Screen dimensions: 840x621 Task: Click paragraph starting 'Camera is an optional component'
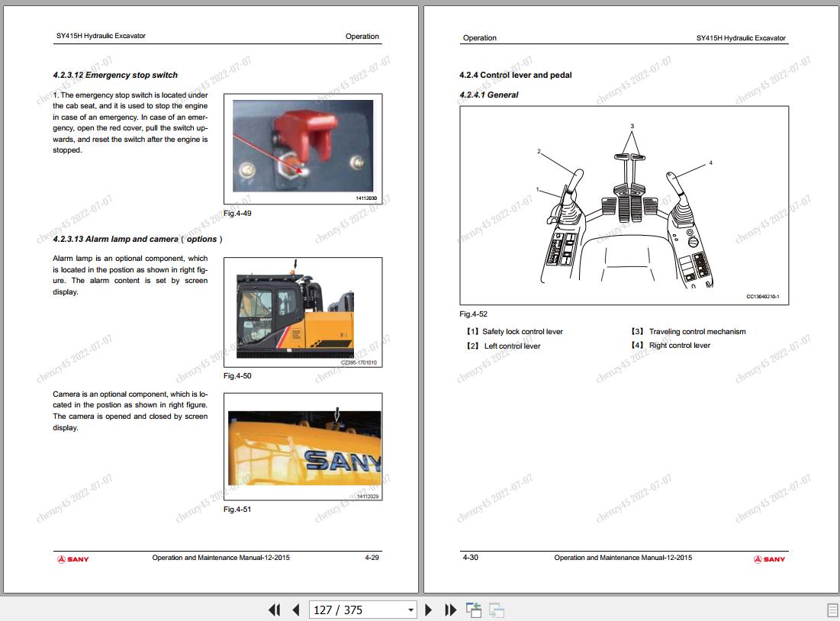[130, 410]
